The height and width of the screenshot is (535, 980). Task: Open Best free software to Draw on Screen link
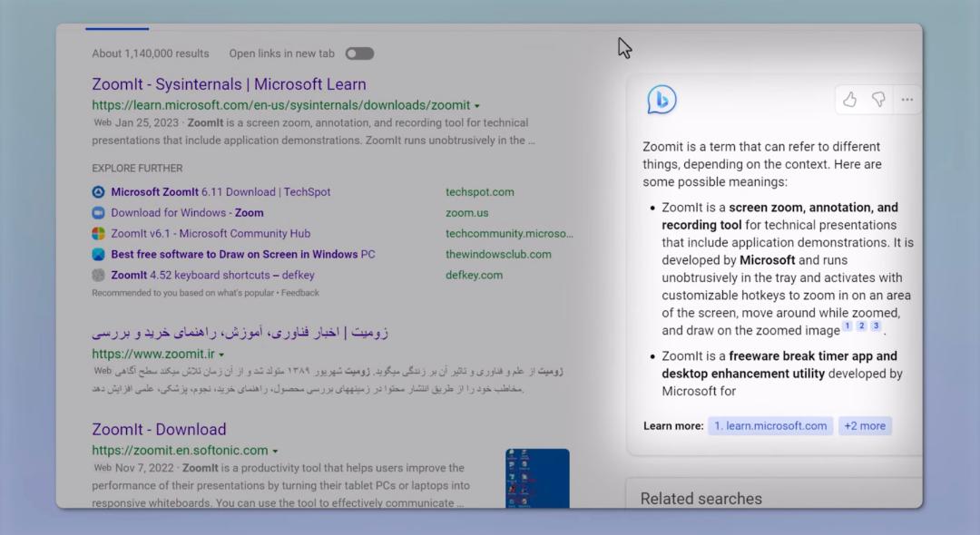243,254
